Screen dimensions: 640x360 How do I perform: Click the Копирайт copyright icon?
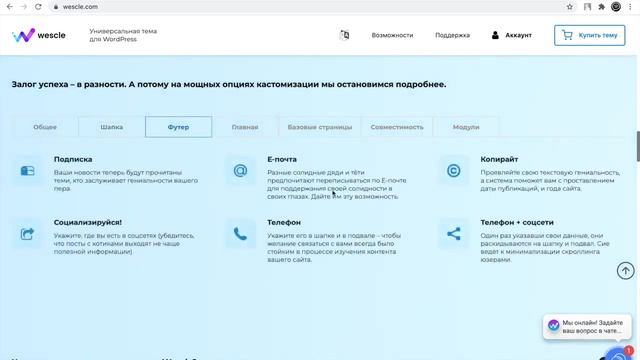click(453, 171)
